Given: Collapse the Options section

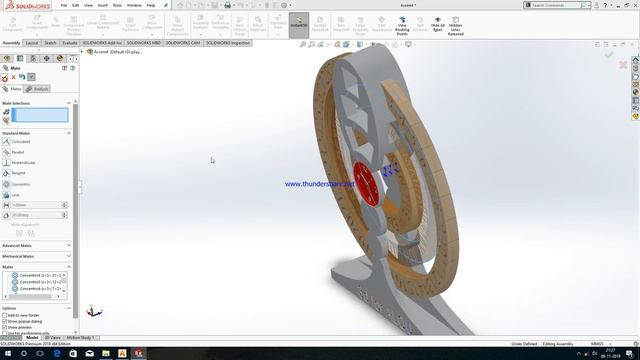Looking at the screenshot, I should [69, 308].
